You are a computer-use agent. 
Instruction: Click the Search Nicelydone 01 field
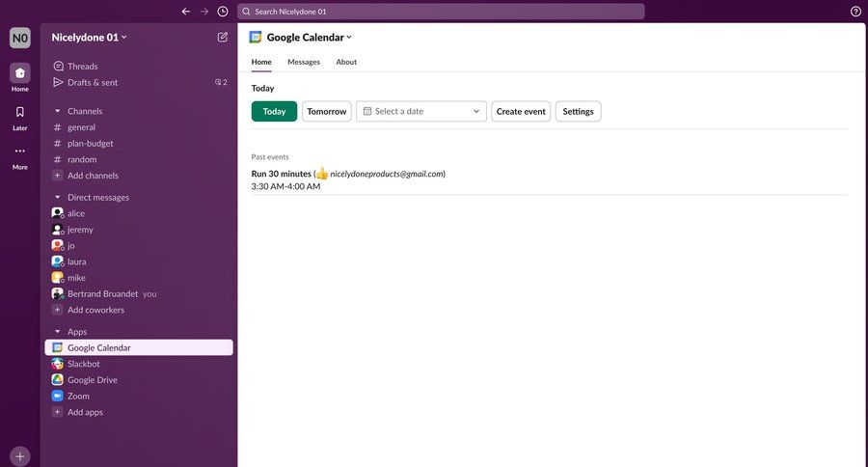click(x=441, y=12)
